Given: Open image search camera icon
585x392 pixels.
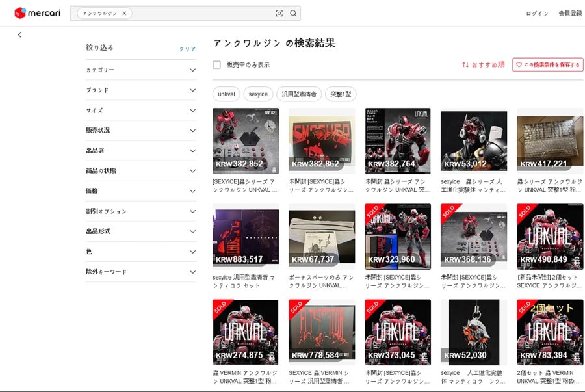Looking at the screenshot, I should click(279, 13).
